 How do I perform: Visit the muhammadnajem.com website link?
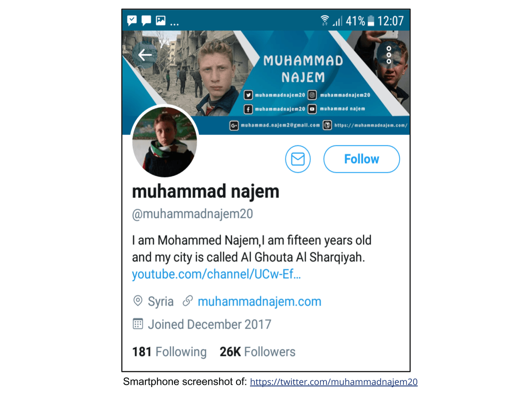[259, 301]
